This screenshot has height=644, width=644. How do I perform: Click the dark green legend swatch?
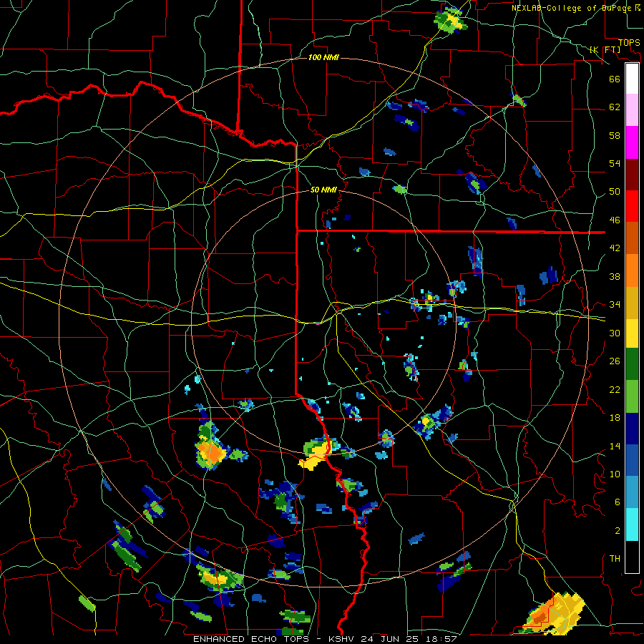coord(632,364)
